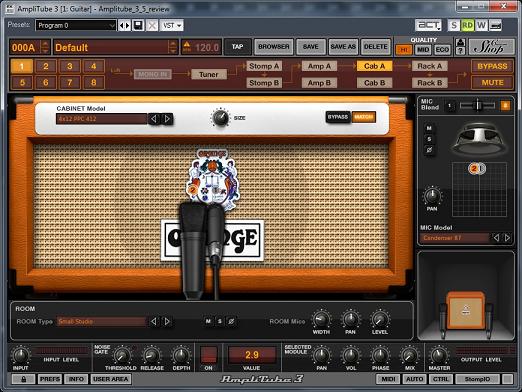Select signal chain preset 2
The image size is (522, 392).
coord(46,66)
